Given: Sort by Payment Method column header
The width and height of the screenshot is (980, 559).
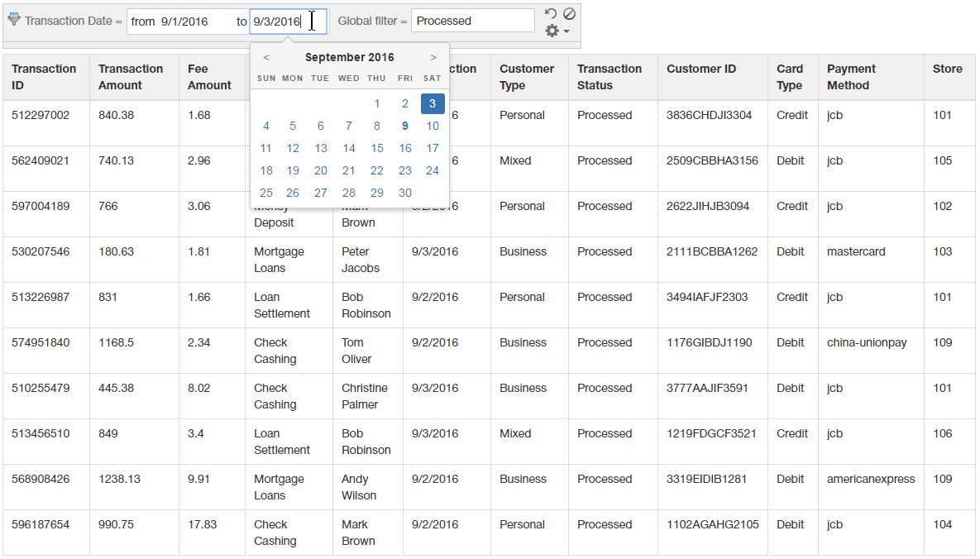Looking at the screenshot, I should (851, 77).
